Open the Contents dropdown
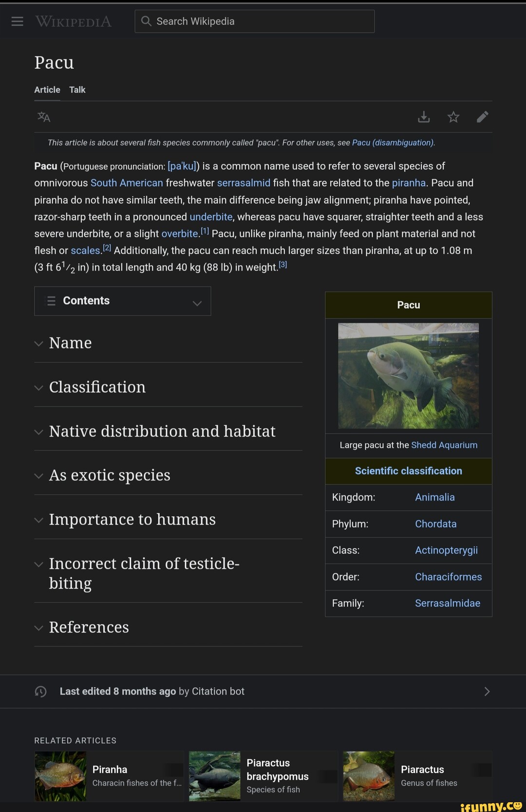This screenshot has width=526, height=812. click(x=122, y=301)
